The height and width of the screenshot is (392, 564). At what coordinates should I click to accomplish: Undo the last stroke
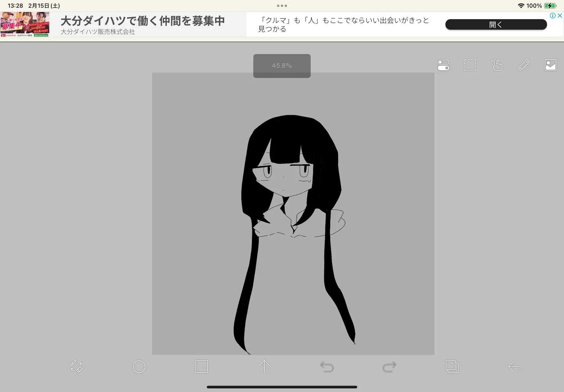[327, 367]
